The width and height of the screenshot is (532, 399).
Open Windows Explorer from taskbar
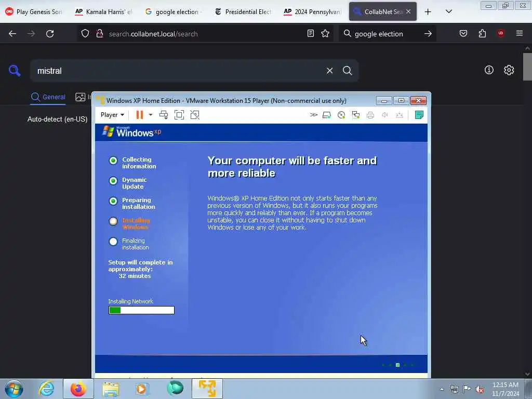click(111, 389)
